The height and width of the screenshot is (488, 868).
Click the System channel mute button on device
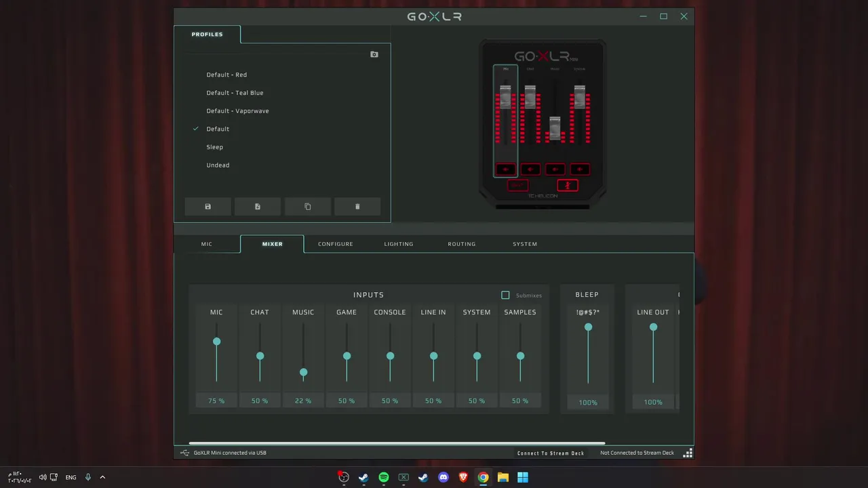(580, 169)
